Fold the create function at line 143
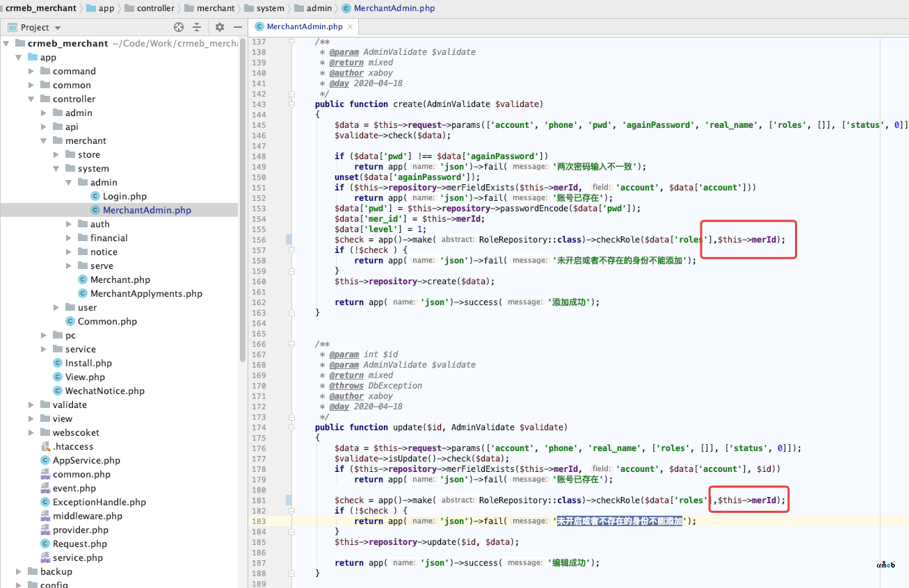The height and width of the screenshot is (588, 909). click(x=292, y=104)
